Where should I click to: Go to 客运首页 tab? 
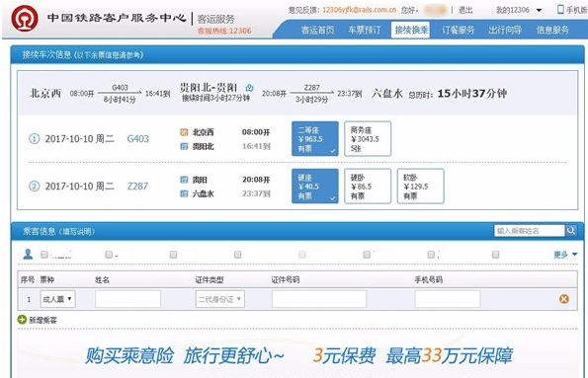point(317,30)
